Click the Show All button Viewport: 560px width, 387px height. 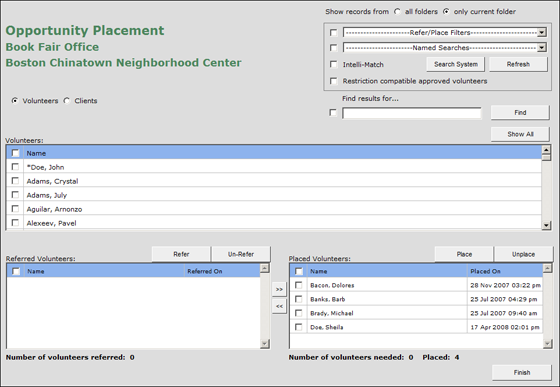(x=520, y=134)
